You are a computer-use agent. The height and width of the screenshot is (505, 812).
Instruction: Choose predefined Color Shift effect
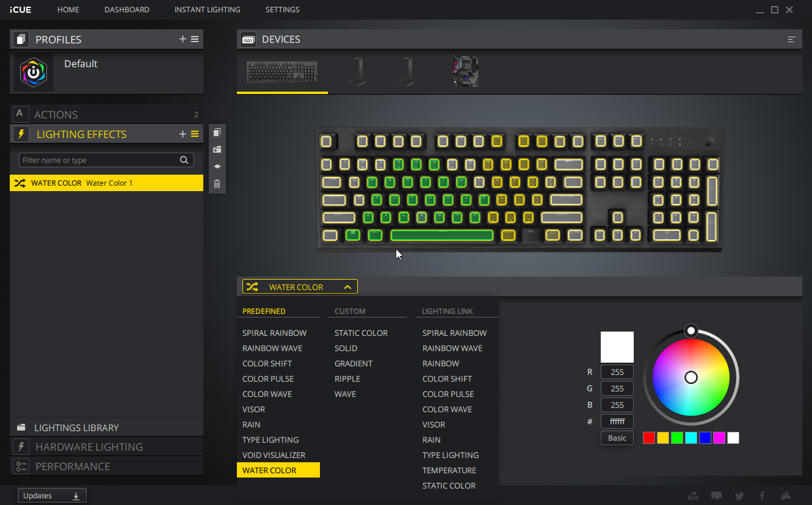(x=267, y=363)
